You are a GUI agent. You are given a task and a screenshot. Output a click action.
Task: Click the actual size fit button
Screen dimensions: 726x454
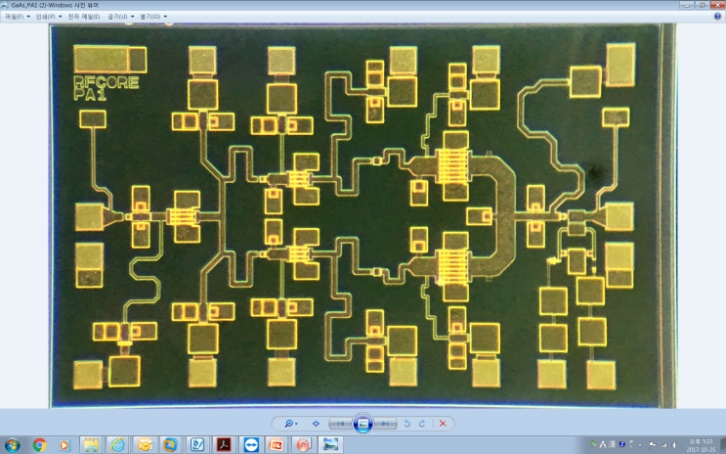[316, 423]
